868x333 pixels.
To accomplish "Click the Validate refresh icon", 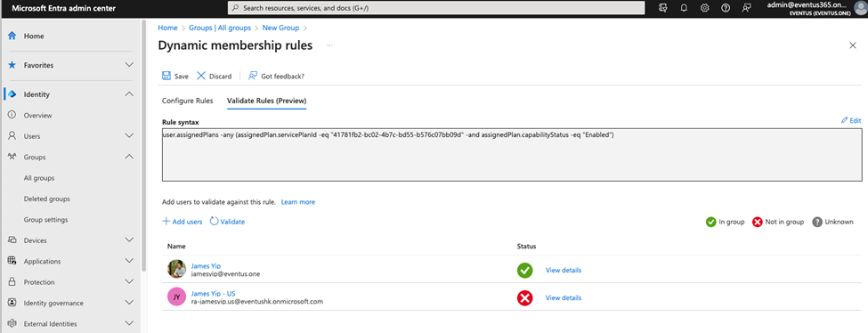I will click(x=215, y=222).
